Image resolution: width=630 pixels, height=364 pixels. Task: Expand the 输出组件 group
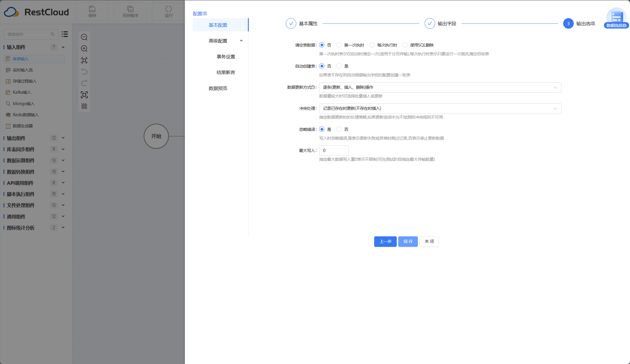coord(63,138)
